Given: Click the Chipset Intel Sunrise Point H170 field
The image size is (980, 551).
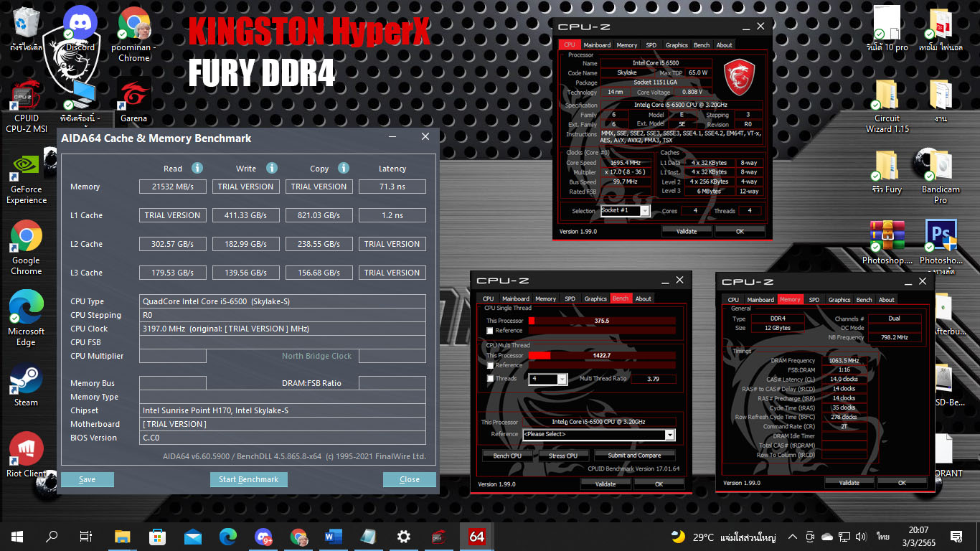Looking at the screenshot, I should (x=283, y=410).
